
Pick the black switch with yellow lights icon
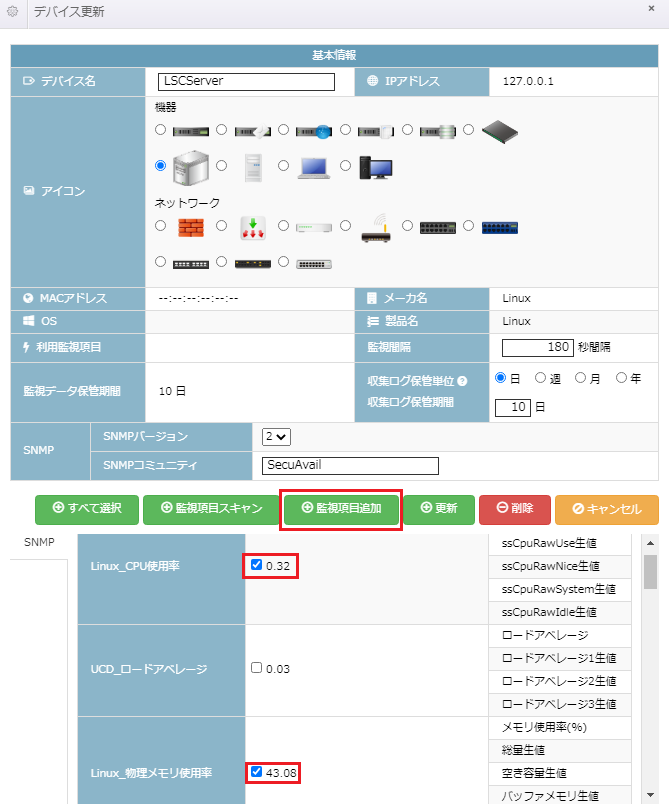coord(253,264)
